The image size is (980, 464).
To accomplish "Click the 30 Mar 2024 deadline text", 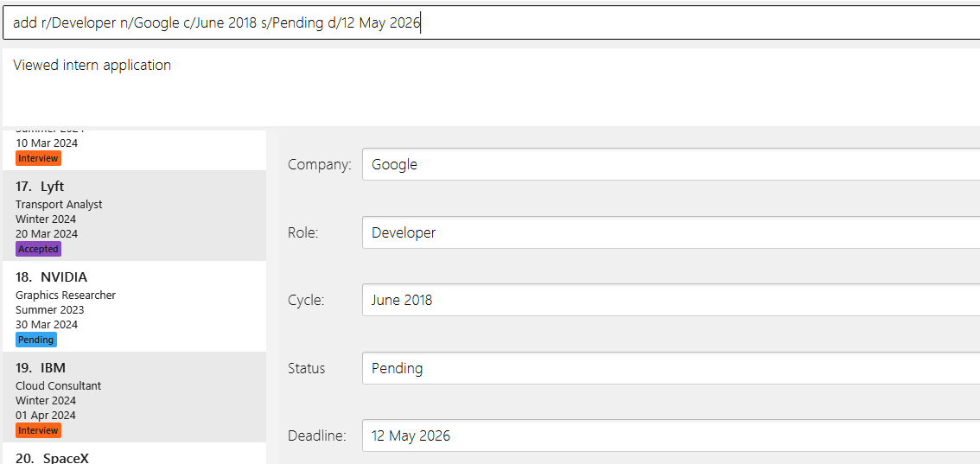I will pyautogui.click(x=47, y=324).
